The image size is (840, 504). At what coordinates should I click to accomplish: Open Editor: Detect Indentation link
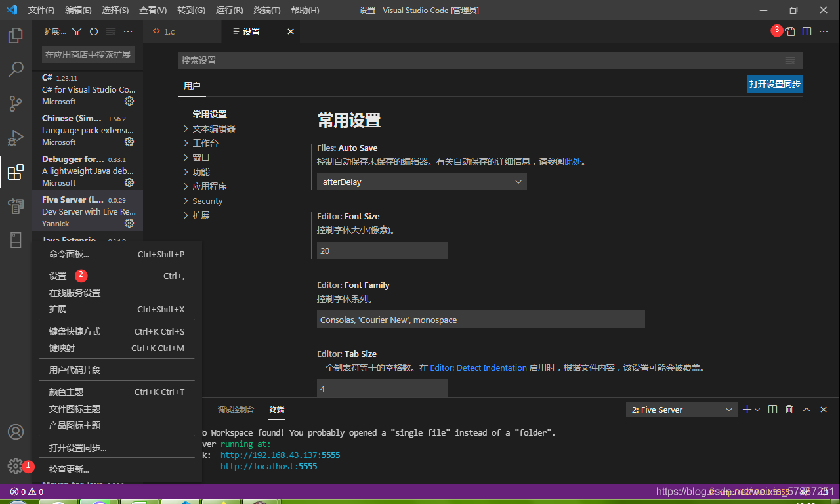point(478,368)
